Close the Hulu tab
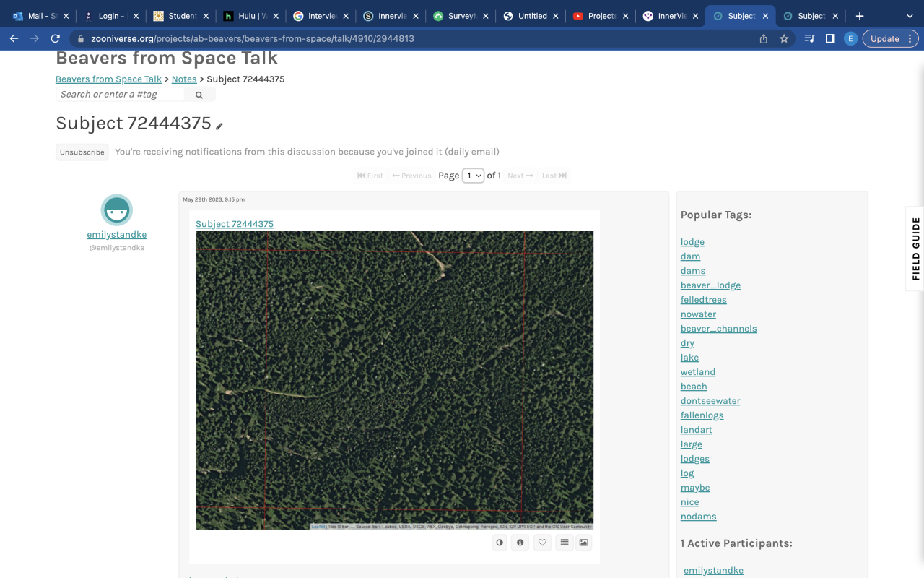Image resolution: width=924 pixels, height=578 pixels. pos(276,16)
